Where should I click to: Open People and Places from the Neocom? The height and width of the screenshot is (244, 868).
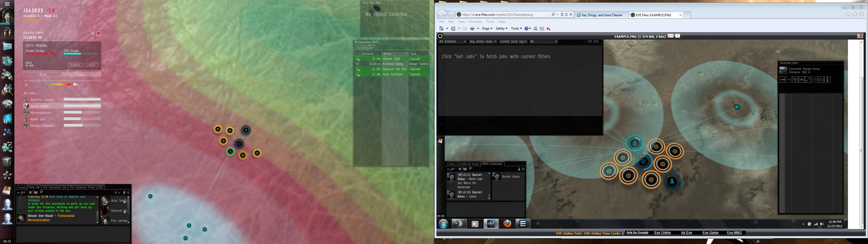point(7,31)
